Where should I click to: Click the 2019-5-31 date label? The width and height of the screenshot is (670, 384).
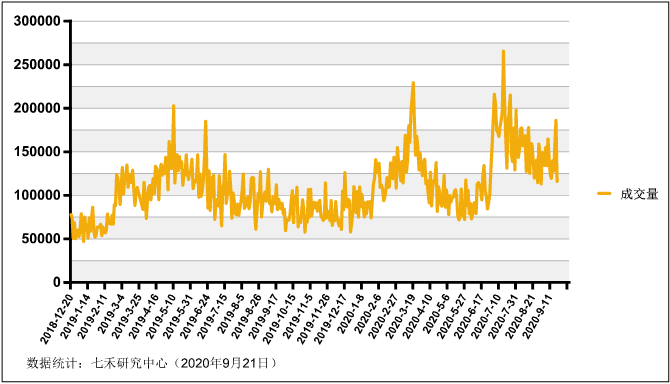coord(179,316)
